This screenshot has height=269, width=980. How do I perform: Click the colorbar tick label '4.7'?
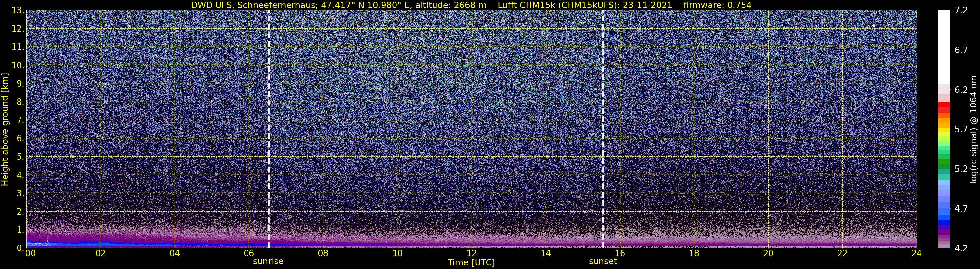961,208
